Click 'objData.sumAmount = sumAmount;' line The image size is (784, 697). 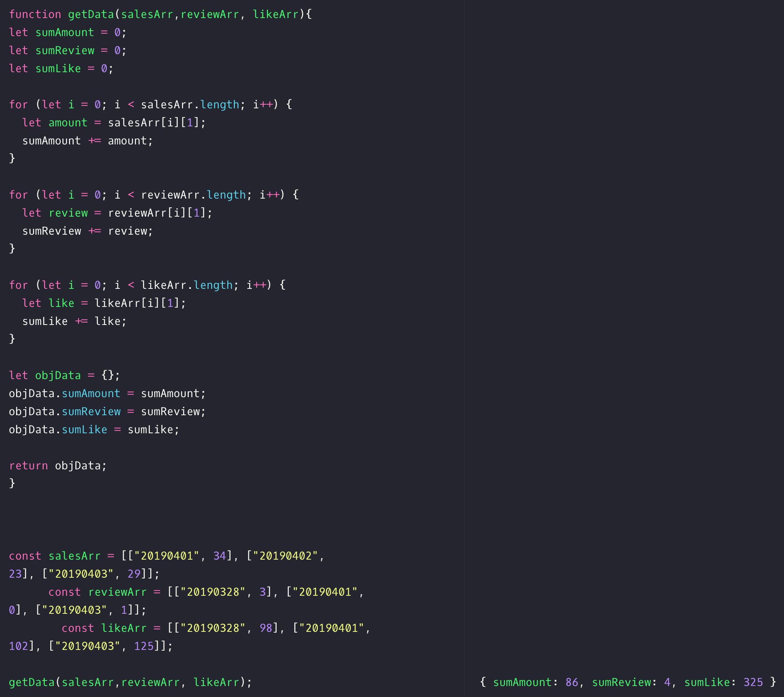pos(107,394)
